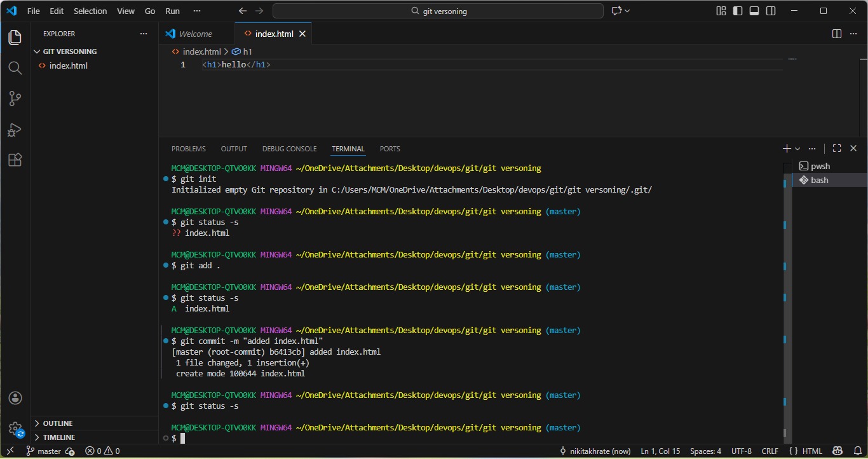Screen dimensions: 868x459
Task: Open terminal panel More Actions ellipsis
Action: coord(812,148)
